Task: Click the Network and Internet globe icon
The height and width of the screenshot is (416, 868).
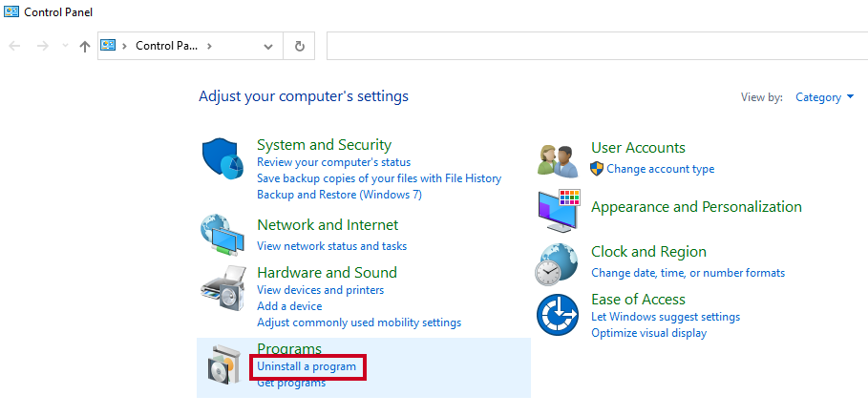Action: (x=222, y=235)
